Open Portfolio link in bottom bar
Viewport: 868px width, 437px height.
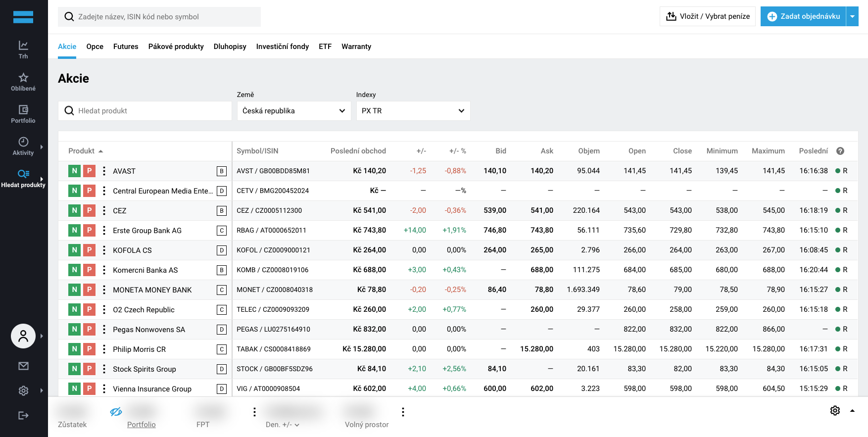141,425
